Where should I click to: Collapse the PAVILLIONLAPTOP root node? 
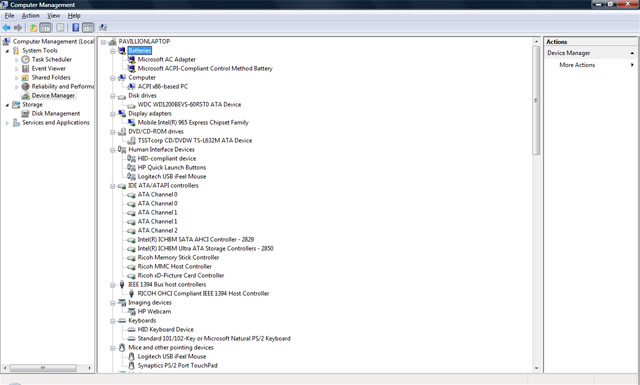(x=103, y=42)
